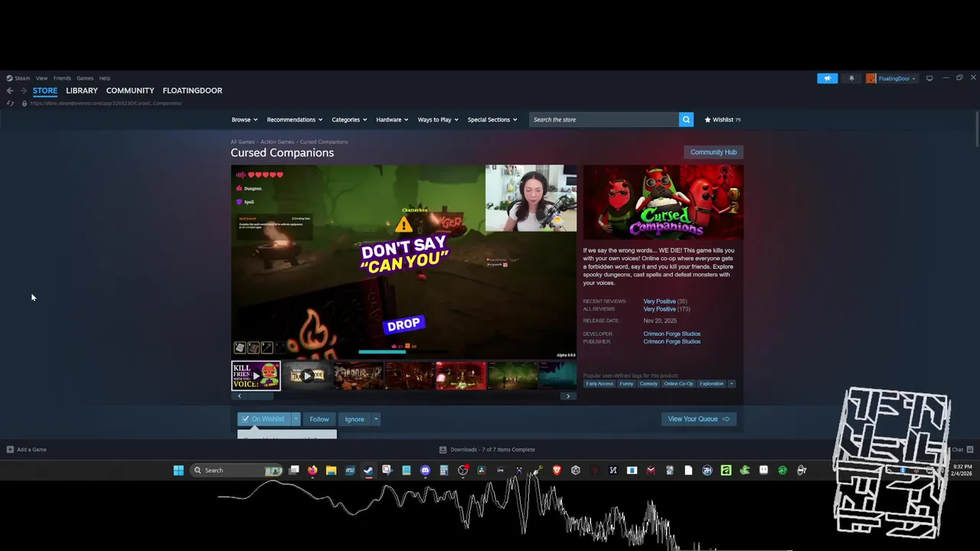This screenshot has width=980, height=551.
Task: Open Brave browser from the taskbar
Action: point(557,470)
